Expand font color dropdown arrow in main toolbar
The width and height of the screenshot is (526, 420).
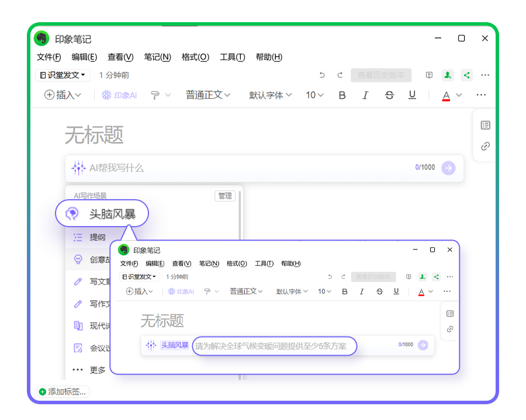pos(459,95)
